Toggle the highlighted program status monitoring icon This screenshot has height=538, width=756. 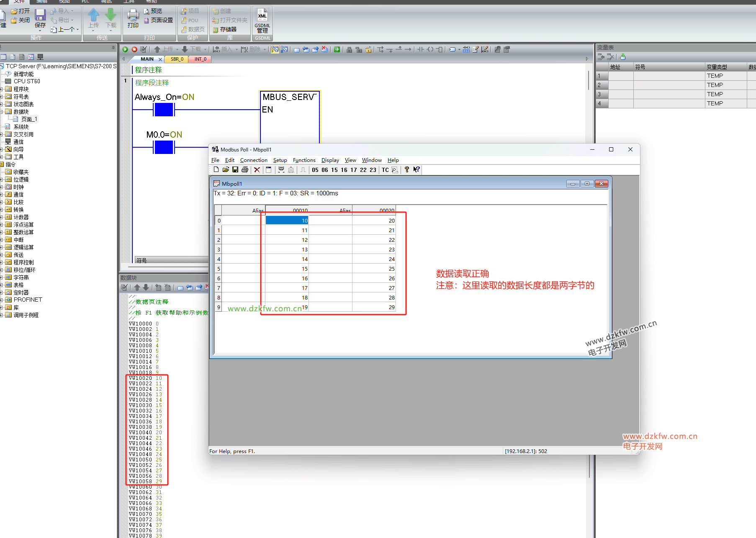click(275, 49)
